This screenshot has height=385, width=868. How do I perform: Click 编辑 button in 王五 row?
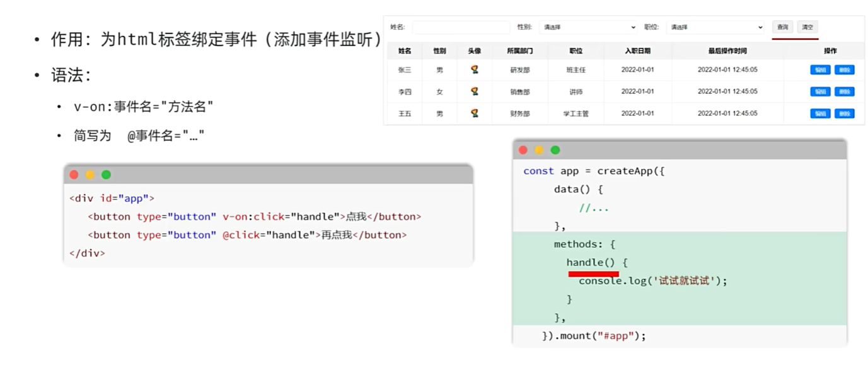[820, 114]
